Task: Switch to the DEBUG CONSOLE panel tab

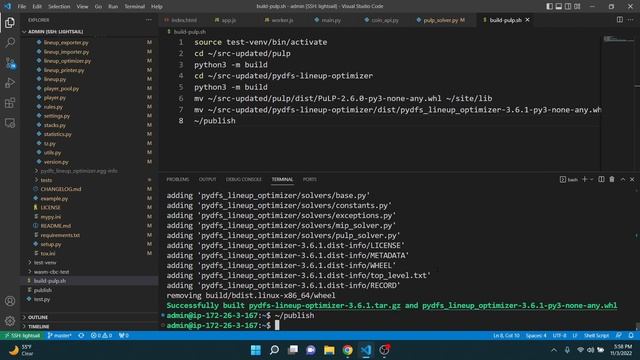Action: pos(244,180)
